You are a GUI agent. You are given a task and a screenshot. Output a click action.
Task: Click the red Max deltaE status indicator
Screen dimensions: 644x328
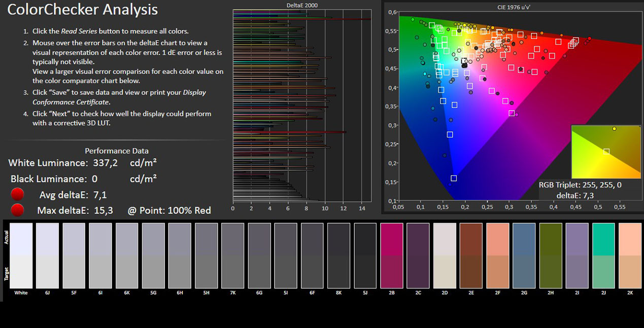18,210
